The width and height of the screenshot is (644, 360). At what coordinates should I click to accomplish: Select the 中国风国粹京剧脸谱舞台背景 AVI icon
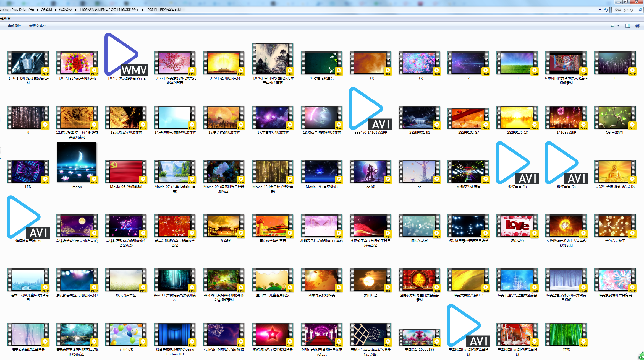(468, 326)
